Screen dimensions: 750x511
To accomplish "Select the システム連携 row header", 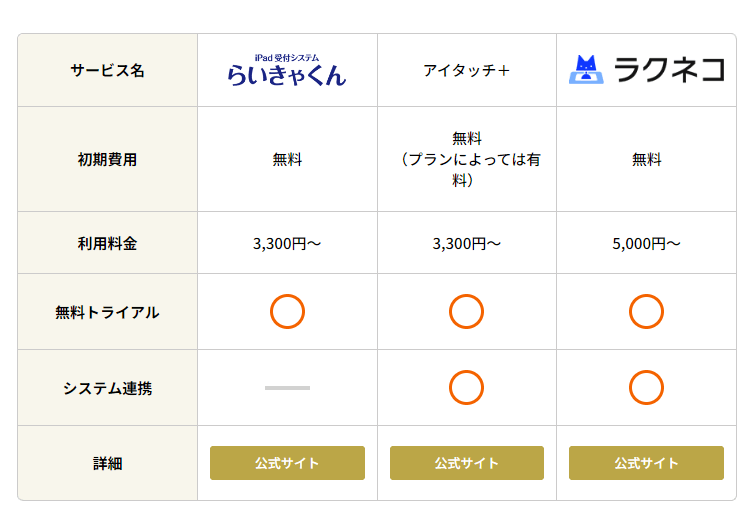I will [108, 388].
